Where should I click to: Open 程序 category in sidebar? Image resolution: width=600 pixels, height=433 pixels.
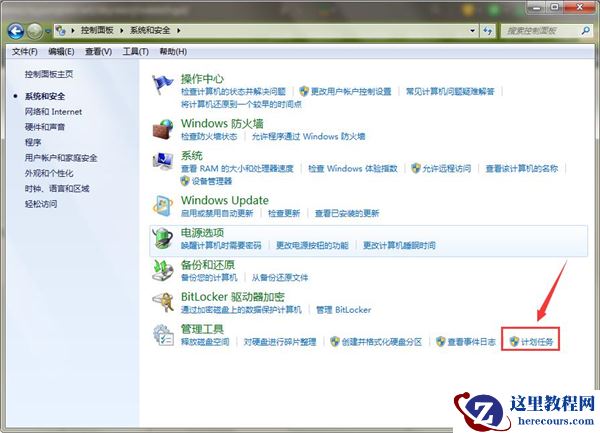tap(33, 142)
